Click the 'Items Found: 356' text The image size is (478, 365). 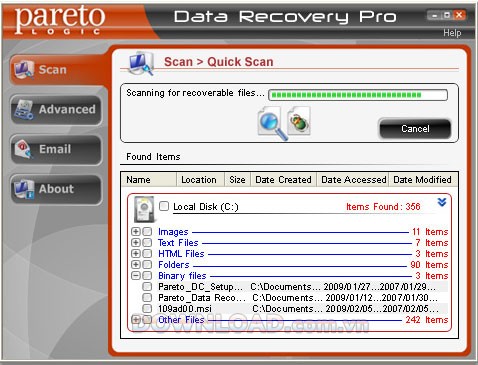pyautogui.click(x=383, y=207)
